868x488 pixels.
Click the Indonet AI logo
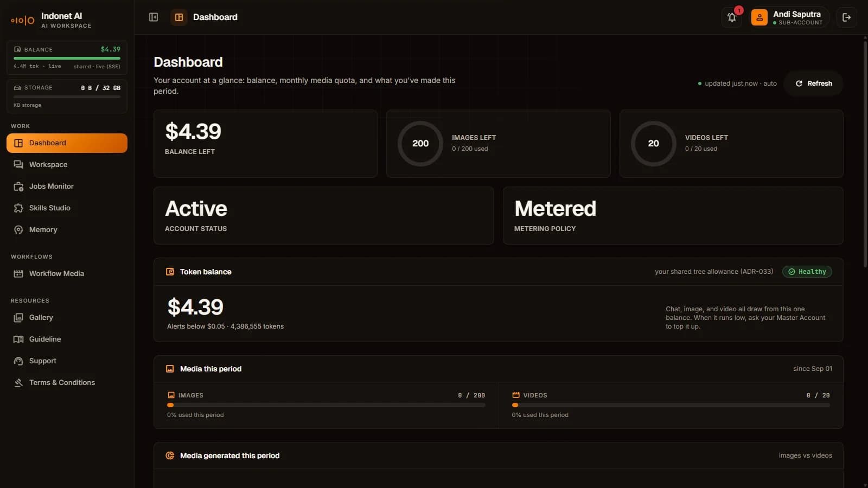point(23,21)
